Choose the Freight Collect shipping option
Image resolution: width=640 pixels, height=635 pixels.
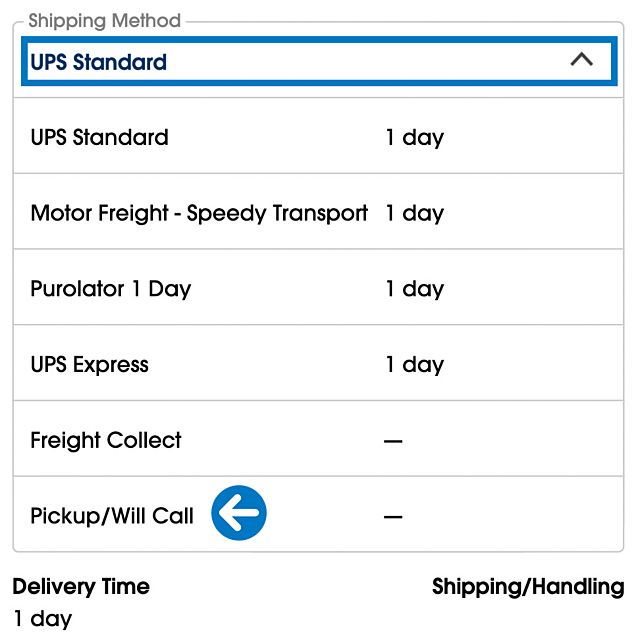tap(106, 441)
